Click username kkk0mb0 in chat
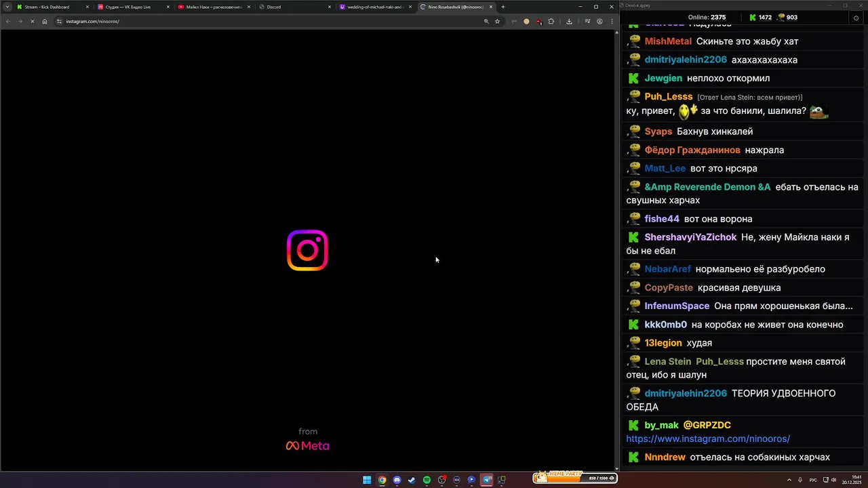868x488 pixels. [x=666, y=325]
